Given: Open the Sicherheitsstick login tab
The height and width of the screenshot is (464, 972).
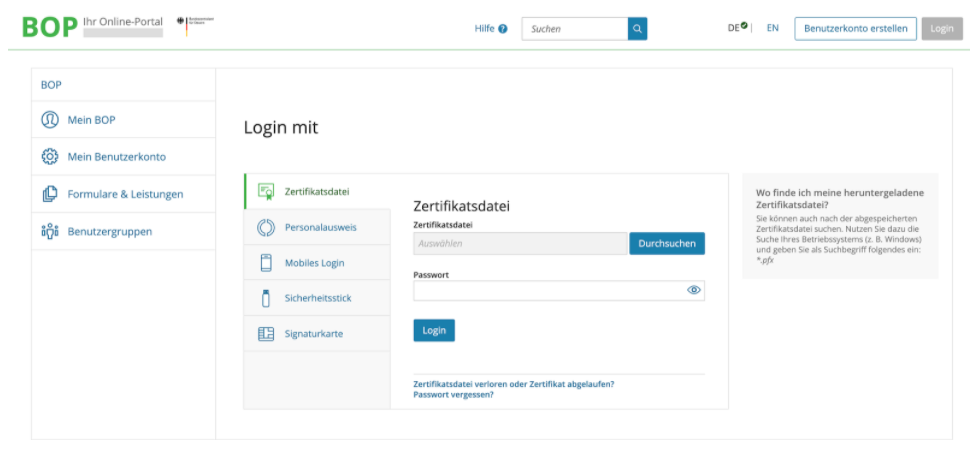Looking at the screenshot, I should pos(317,298).
